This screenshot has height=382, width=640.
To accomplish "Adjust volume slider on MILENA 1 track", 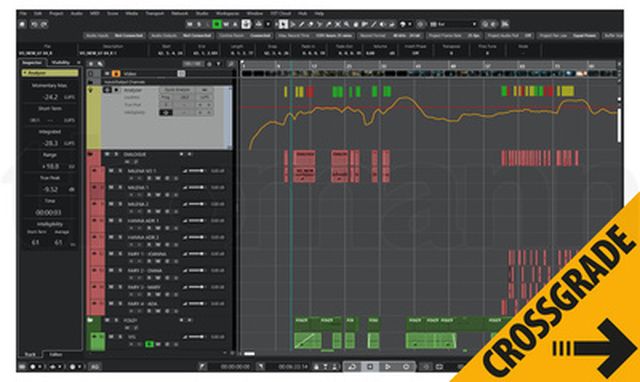I will (x=198, y=187).
